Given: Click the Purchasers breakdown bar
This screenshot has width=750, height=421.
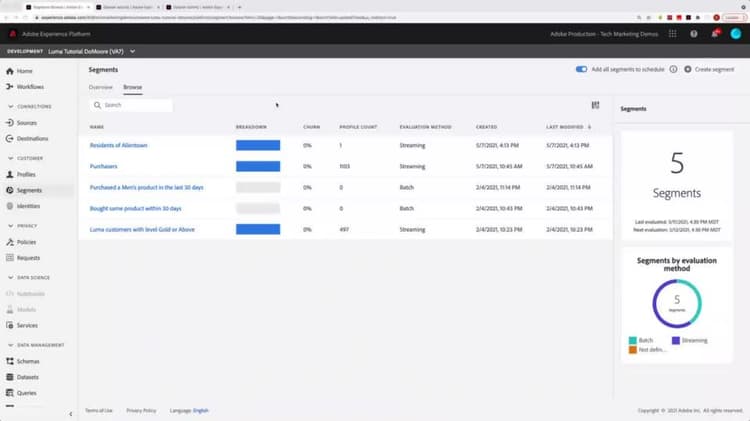Looking at the screenshot, I should click(x=258, y=166).
